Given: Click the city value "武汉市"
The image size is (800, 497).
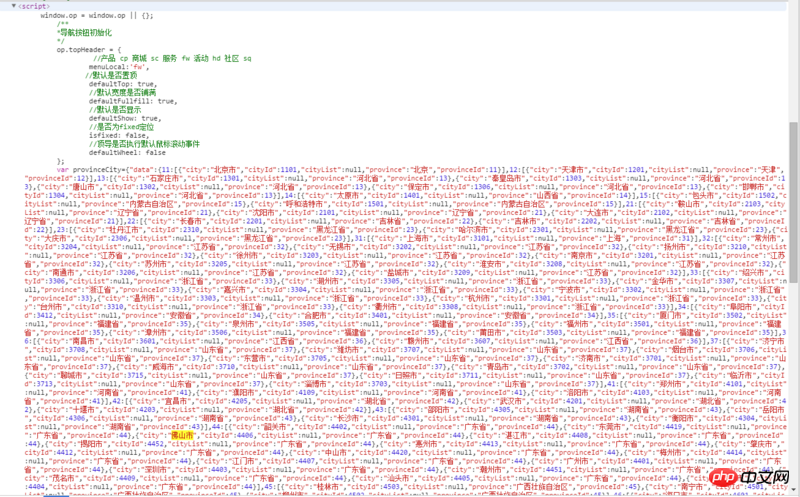Looking at the screenshot, I should [x=512, y=401].
